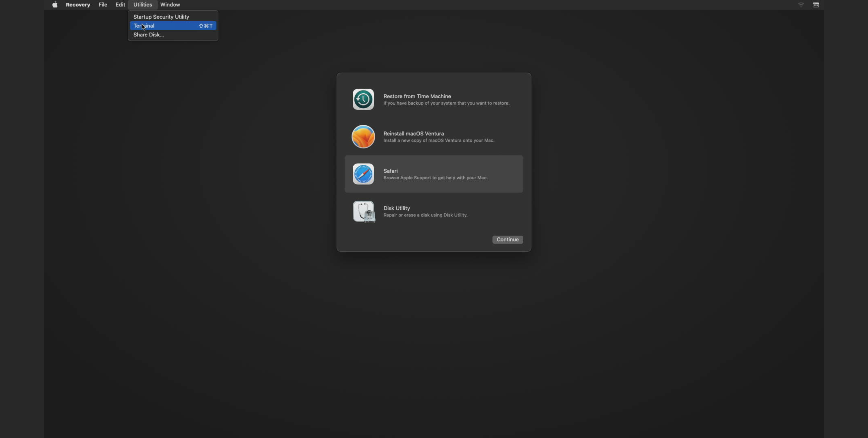The height and width of the screenshot is (438, 868).
Task: Select the Restore from Time Machine option
Action: click(x=434, y=99)
